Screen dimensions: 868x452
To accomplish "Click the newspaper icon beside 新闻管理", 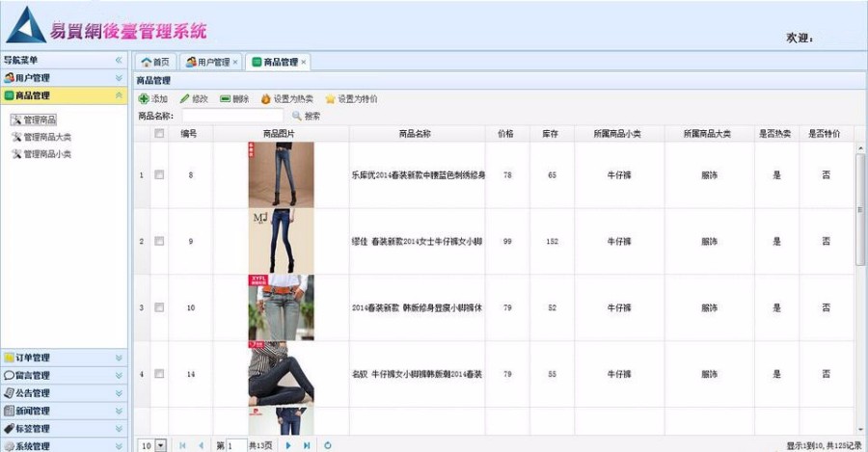I will [9, 411].
